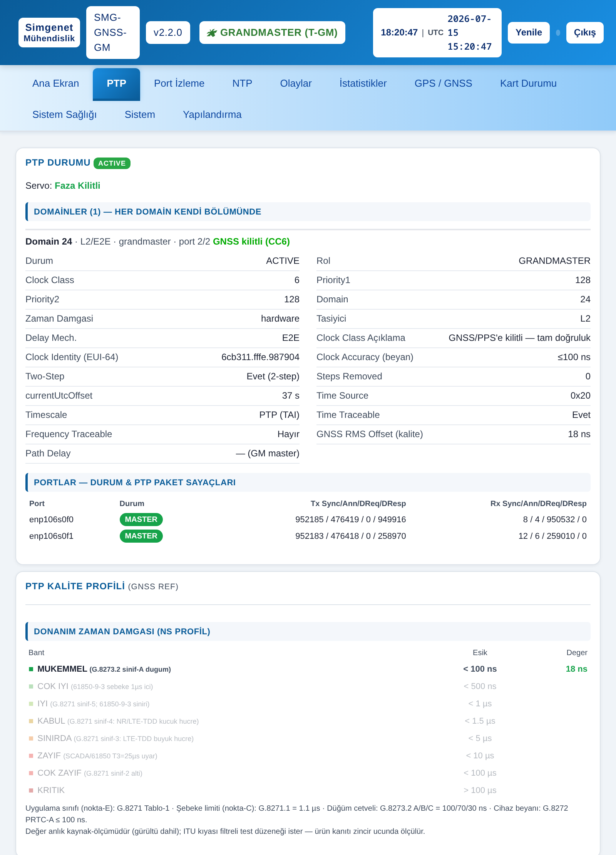Select the Sistem tab

point(140,115)
